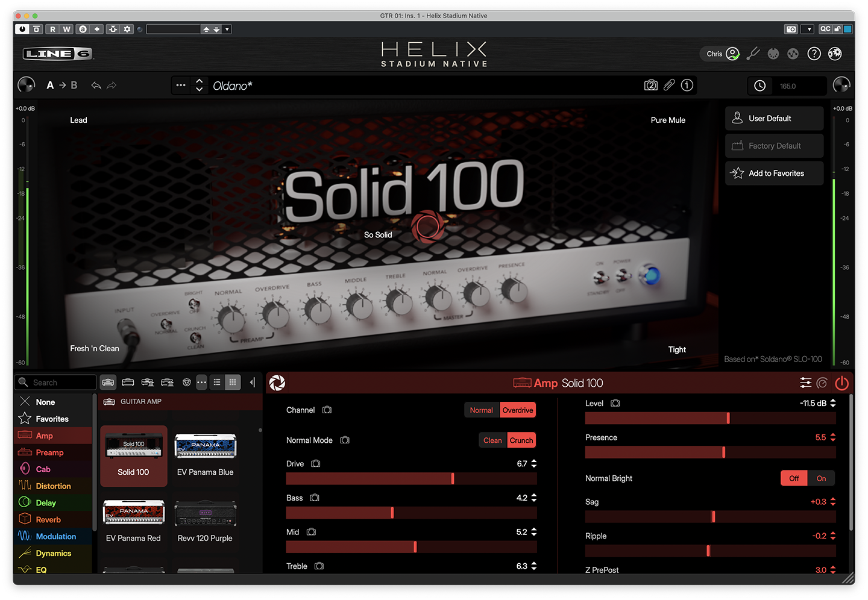Open the Favorites category
This screenshot has height=600, width=868.
tap(53, 419)
